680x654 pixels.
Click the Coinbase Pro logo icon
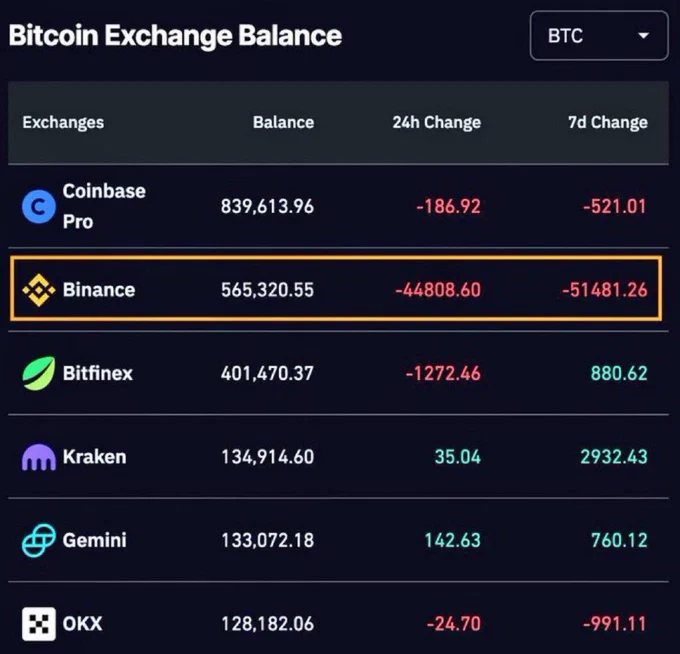(x=39, y=206)
